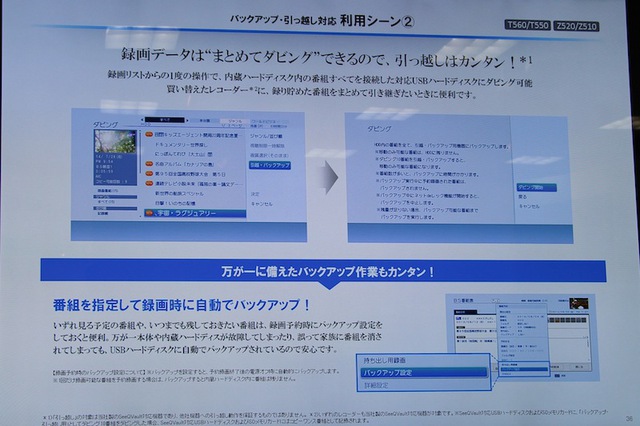
Task: Select 名曲アルバム program row
Action: click(x=184, y=164)
